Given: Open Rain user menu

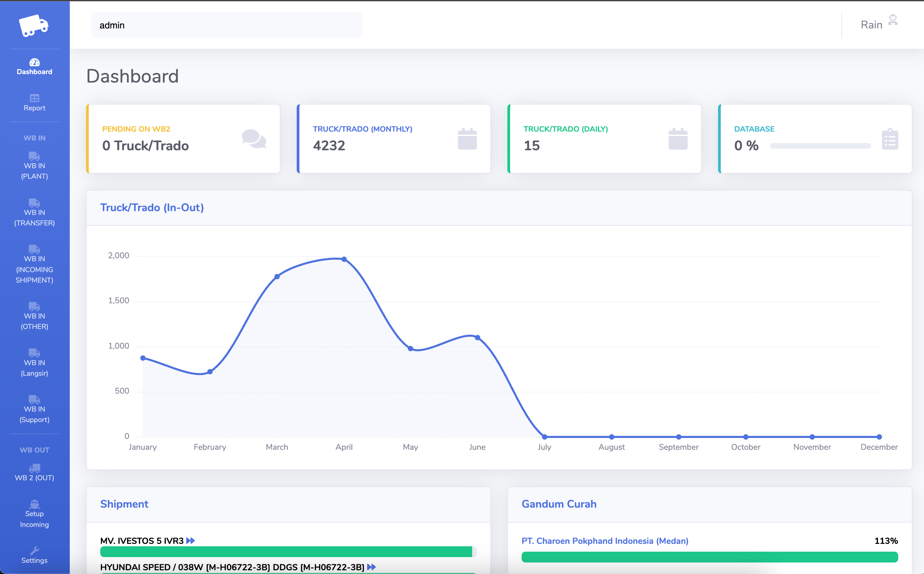Looking at the screenshot, I should coord(871,25).
